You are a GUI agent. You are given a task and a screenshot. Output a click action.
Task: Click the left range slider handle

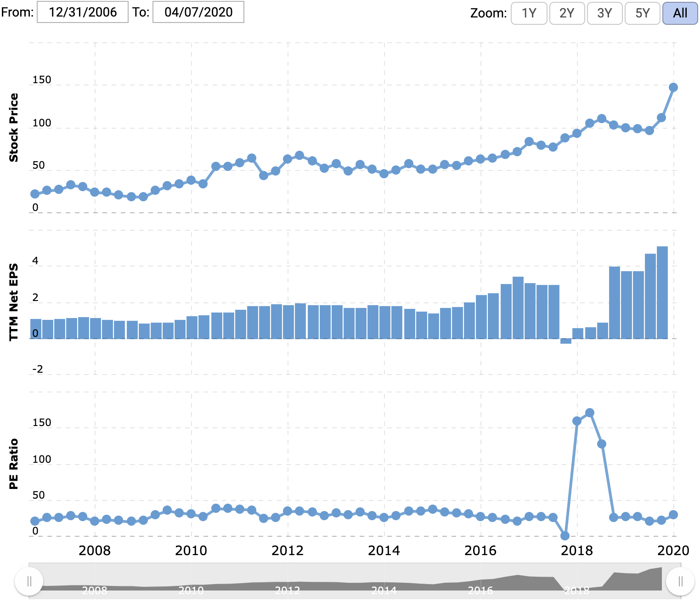click(29, 581)
